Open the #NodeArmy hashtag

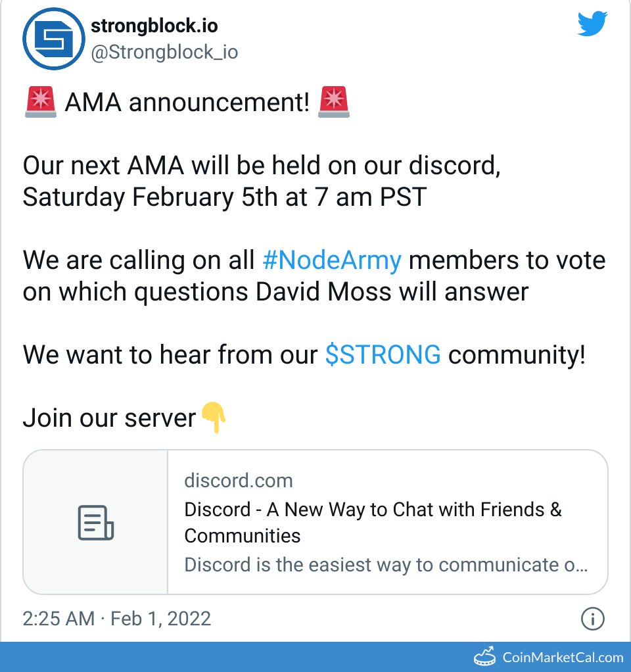coord(332,260)
